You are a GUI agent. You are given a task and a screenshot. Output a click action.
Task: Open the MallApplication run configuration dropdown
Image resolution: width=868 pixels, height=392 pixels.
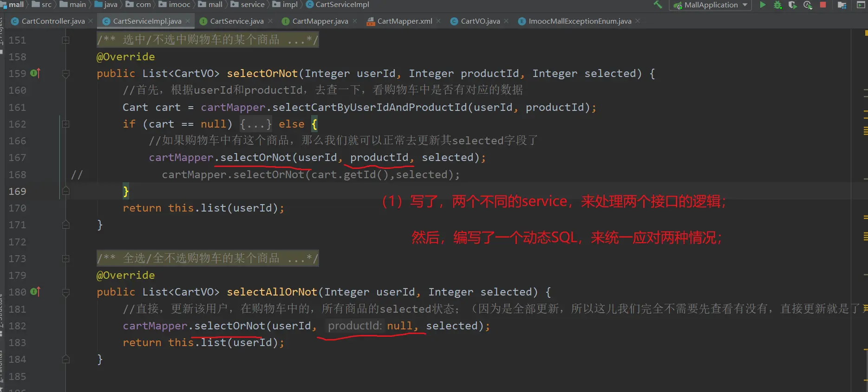pos(711,5)
